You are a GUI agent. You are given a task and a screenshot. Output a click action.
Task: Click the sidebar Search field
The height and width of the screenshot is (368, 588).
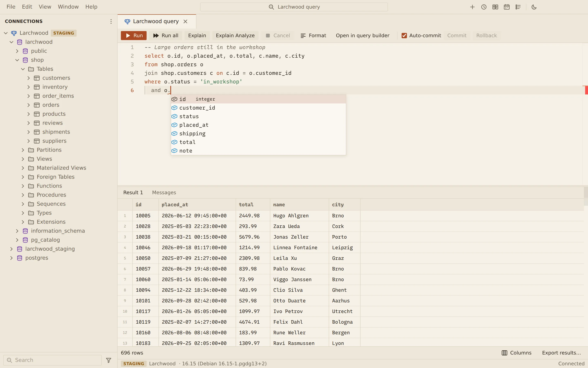tap(52, 360)
